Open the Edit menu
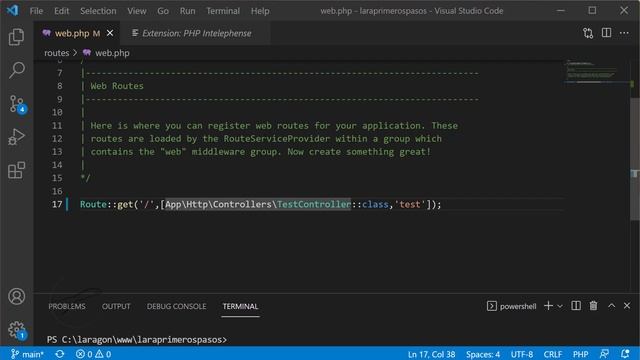 click(61, 11)
